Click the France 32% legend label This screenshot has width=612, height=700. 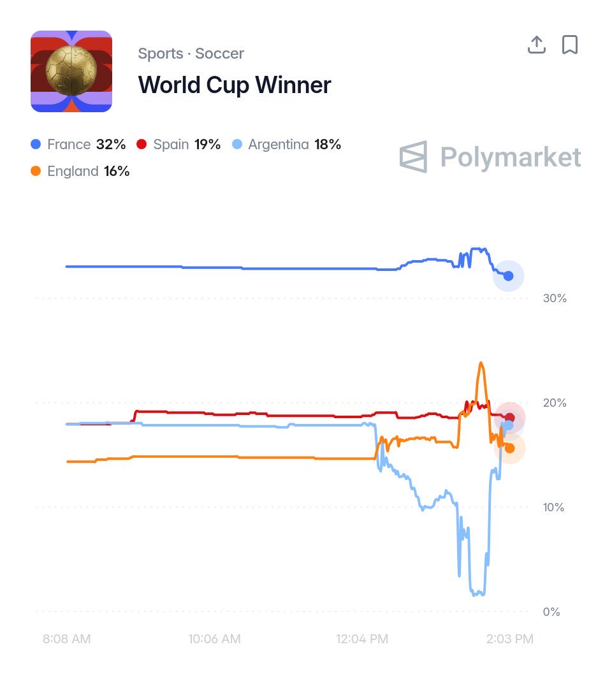pyautogui.click(x=87, y=144)
